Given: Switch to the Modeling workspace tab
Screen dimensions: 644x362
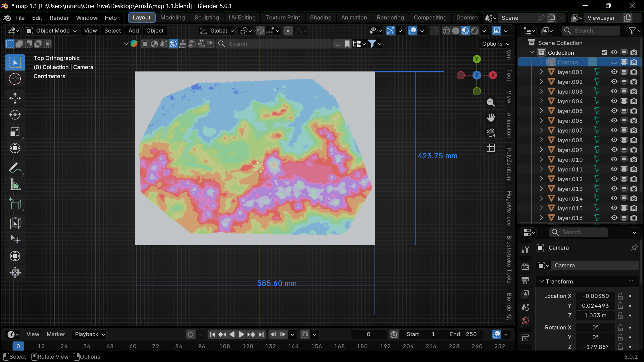Looking at the screenshot, I should (x=172, y=17).
